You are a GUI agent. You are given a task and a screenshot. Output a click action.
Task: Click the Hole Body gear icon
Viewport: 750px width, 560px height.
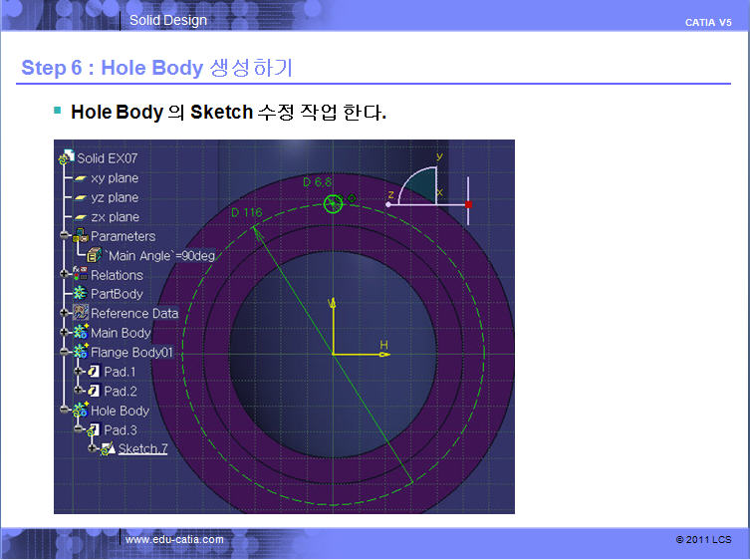click(x=81, y=410)
